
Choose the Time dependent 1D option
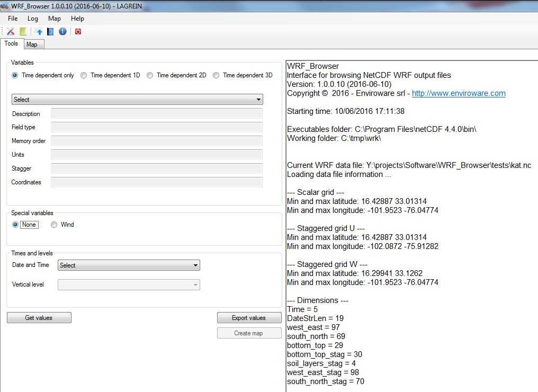(84, 75)
